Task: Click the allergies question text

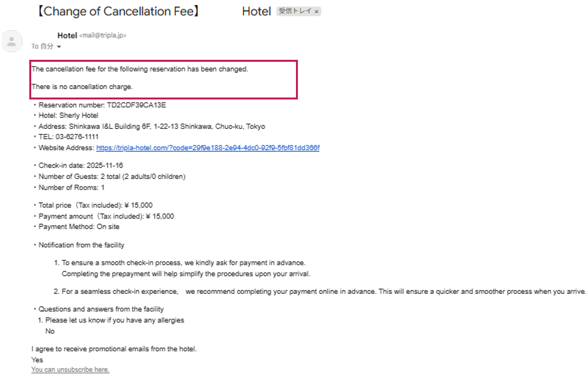Action: coord(114,320)
